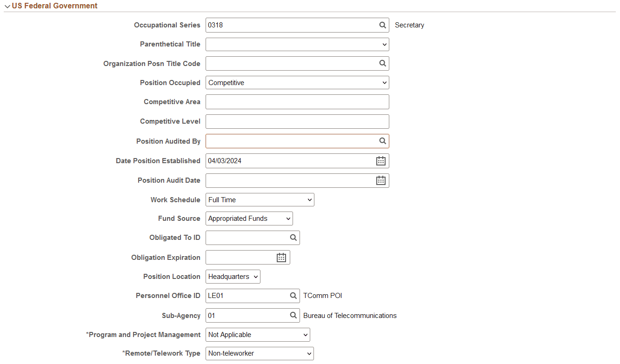This screenshot has width=620, height=364.
Task: Click inside the Competitive Area field
Action: tap(297, 102)
